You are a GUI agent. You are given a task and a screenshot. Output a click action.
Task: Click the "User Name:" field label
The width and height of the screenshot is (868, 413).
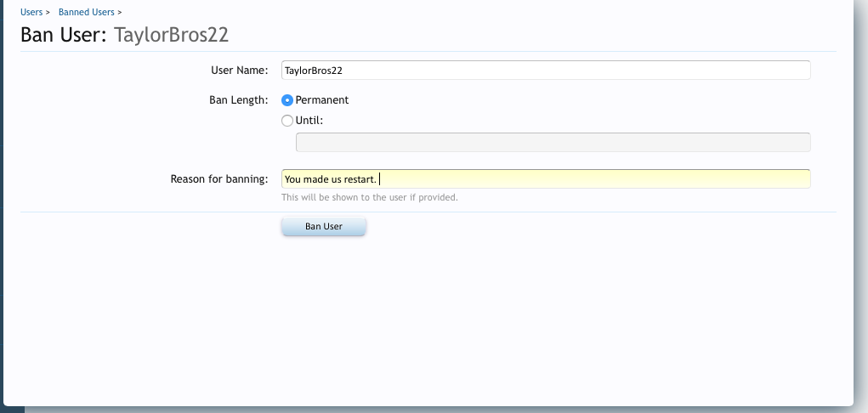239,70
